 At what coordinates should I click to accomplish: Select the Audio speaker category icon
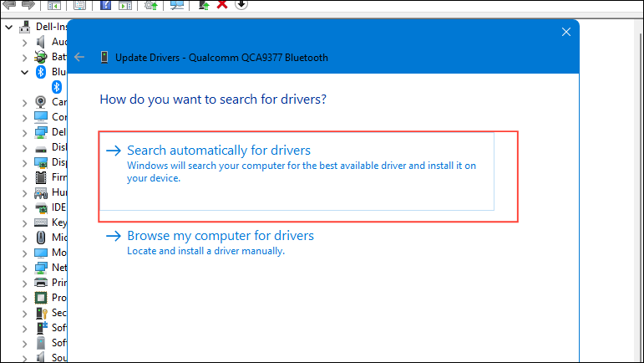[x=40, y=42]
